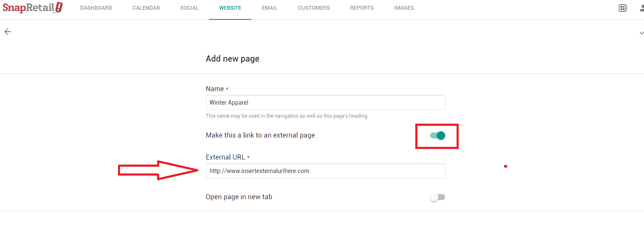Open the user profile icon
This screenshot has width=644, height=230.
click(641, 8)
